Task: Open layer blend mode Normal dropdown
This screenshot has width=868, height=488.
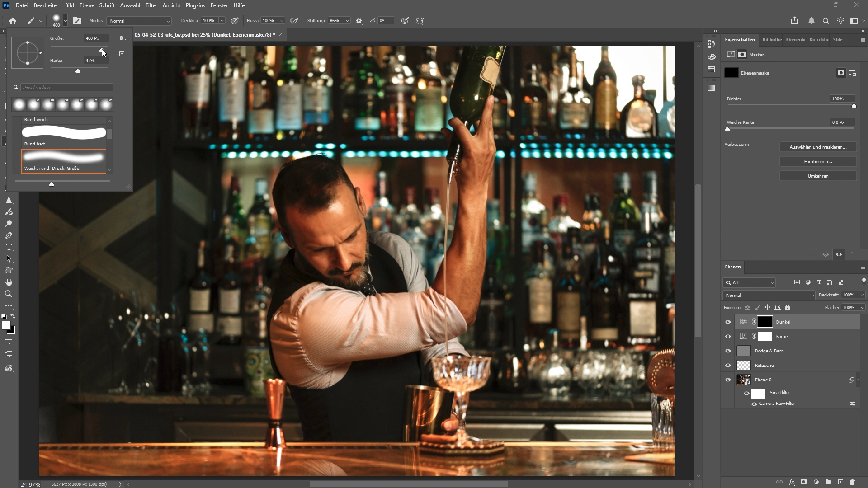Action: pos(769,295)
